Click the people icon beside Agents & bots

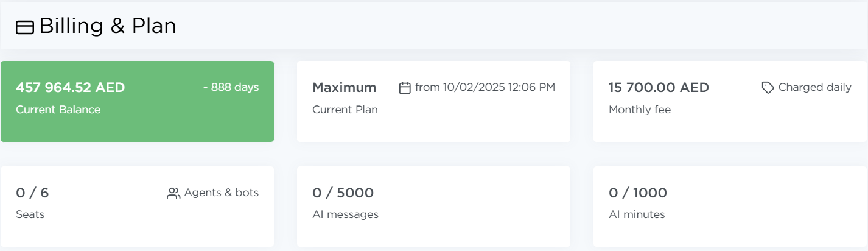[173, 193]
